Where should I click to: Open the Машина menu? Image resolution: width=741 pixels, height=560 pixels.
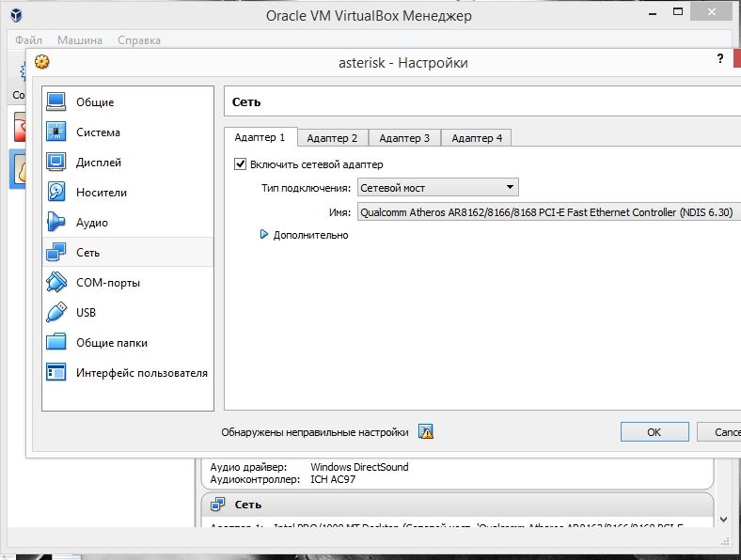80,40
